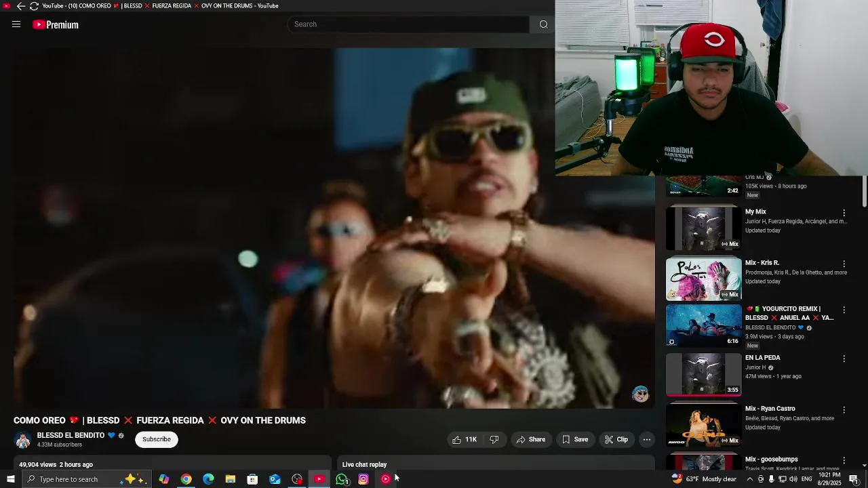The image size is (868, 488).
Task: Switch to the YouTube app on taskbar
Action: point(319,479)
